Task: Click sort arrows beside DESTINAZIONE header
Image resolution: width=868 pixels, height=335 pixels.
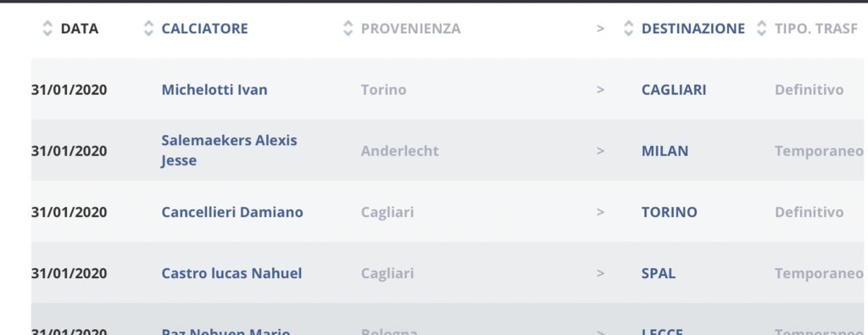Action: (x=628, y=29)
